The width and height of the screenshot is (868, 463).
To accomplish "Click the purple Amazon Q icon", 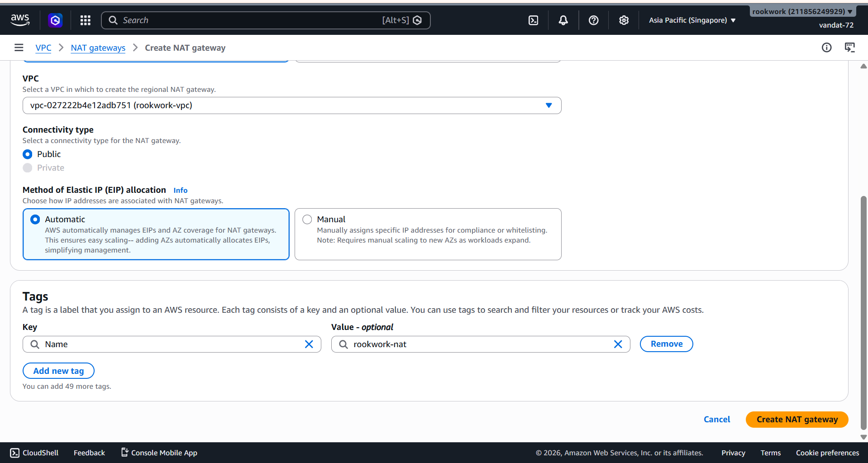I will pyautogui.click(x=55, y=20).
